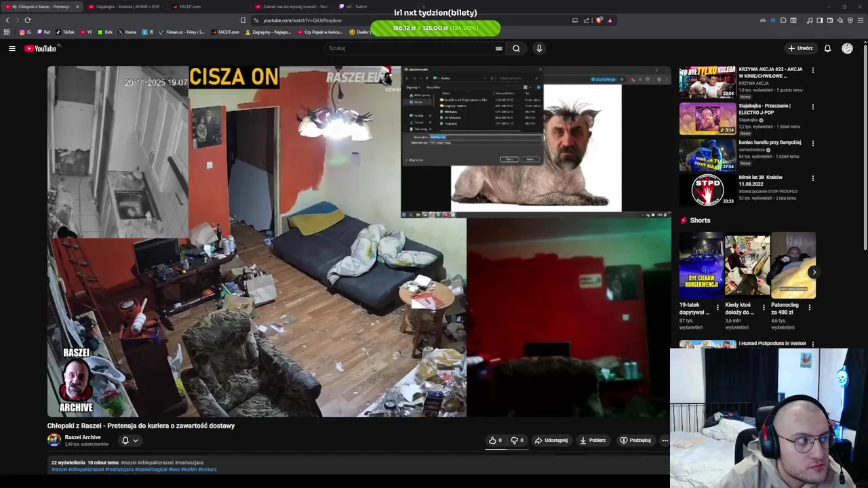
Task: Start voice search with the microphone icon
Action: coord(539,48)
